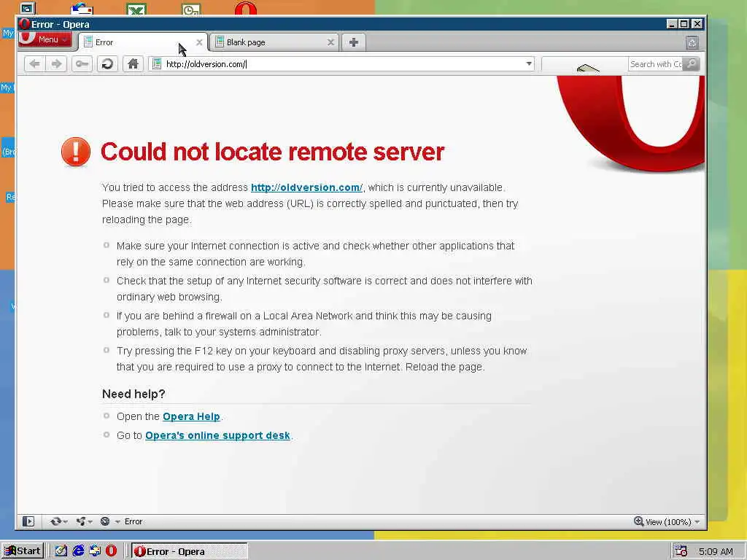Open a new tab with the plus button

354,42
